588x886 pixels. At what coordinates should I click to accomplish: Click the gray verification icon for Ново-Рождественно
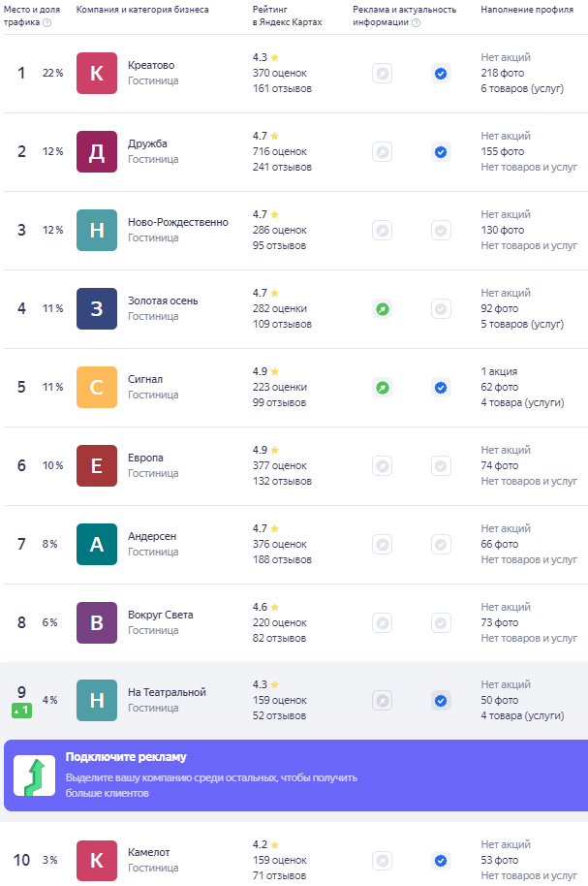pos(441,231)
